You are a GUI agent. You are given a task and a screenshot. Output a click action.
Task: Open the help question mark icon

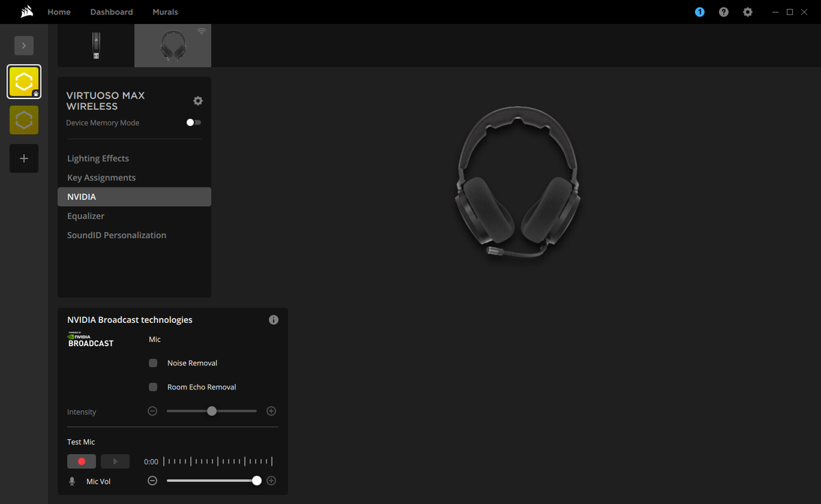(724, 12)
